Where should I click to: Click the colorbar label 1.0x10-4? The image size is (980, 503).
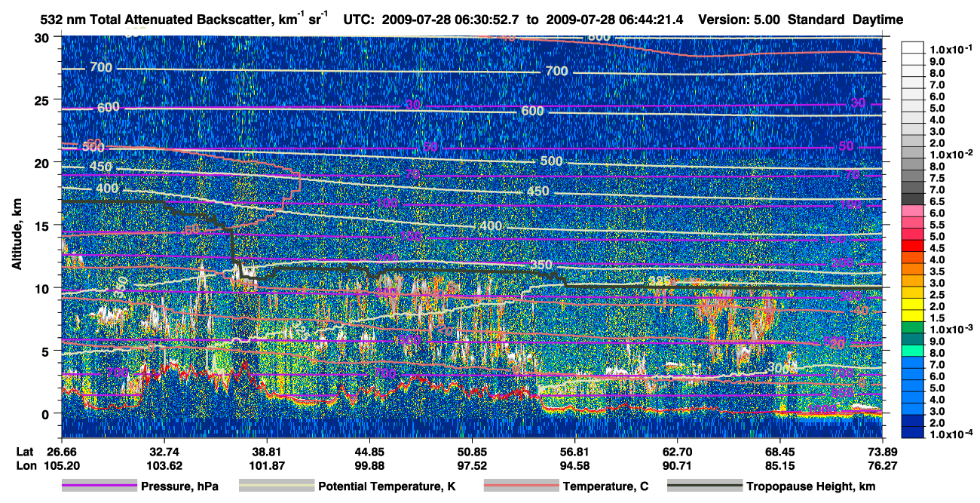pyautogui.click(x=951, y=435)
